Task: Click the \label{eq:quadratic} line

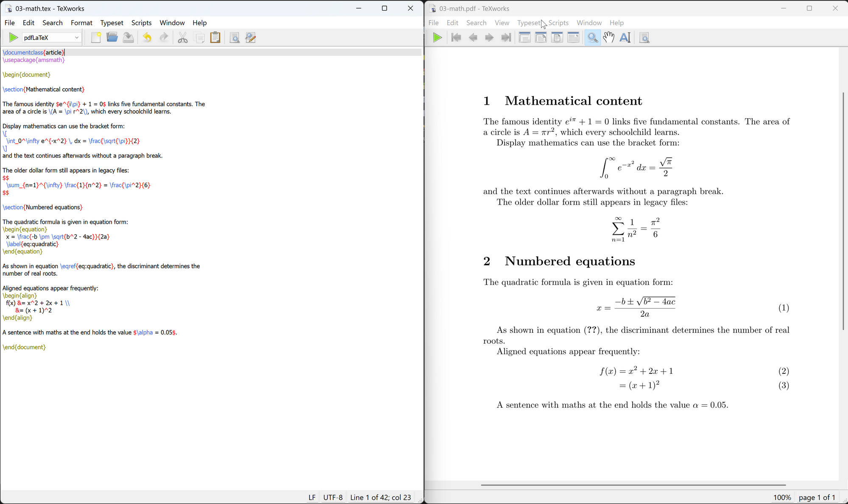Action: (33, 244)
